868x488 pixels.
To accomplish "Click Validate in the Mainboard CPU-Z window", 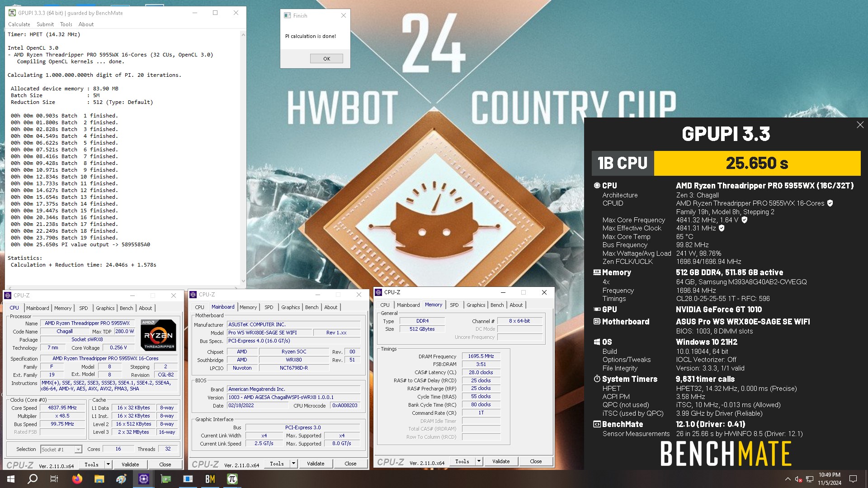I will pos(316,463).
